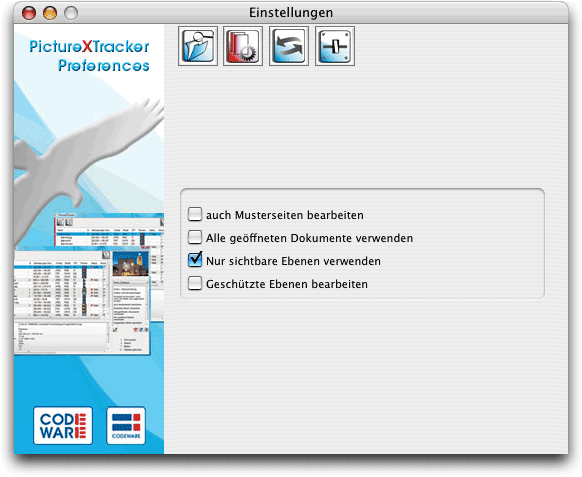Select the slider control preferences icon
Screen dimensions: 582x477
(335, 46)
